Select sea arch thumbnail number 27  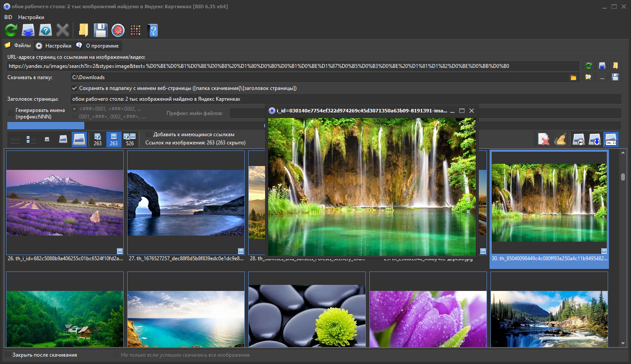tap(186, 203)
